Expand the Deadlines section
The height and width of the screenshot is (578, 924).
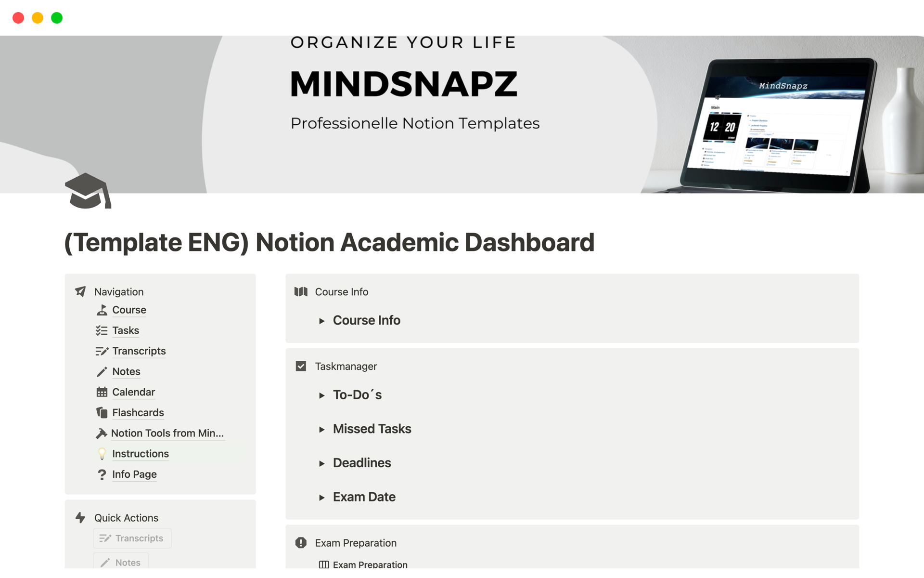(x=322, y=462)
